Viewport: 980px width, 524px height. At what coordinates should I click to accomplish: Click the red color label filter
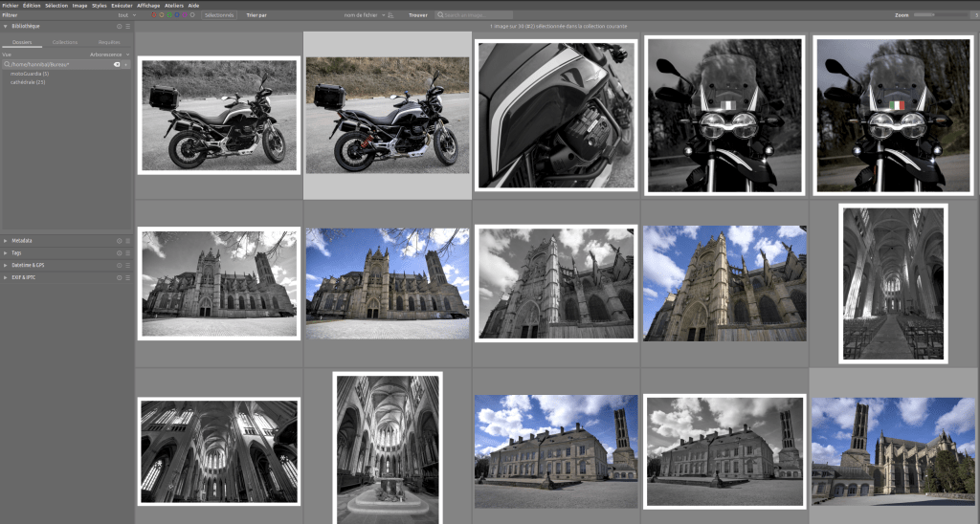[154, 15]
